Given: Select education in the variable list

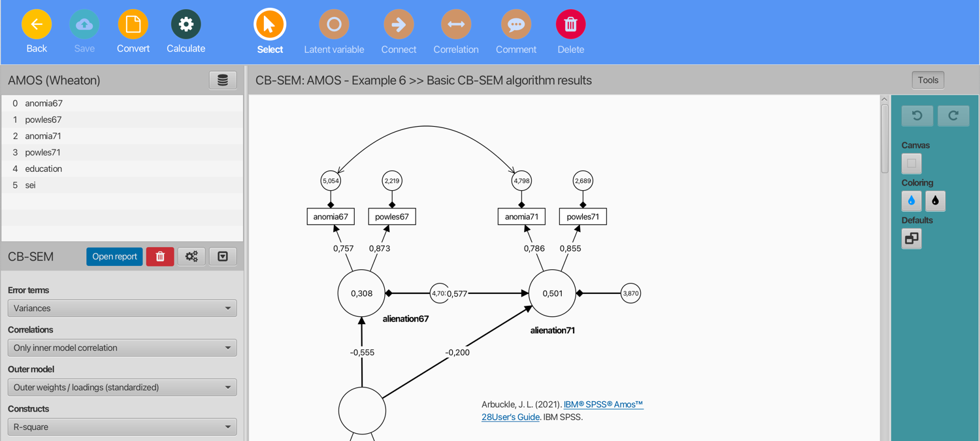Looking at the screenshot, I should point(122,169).
